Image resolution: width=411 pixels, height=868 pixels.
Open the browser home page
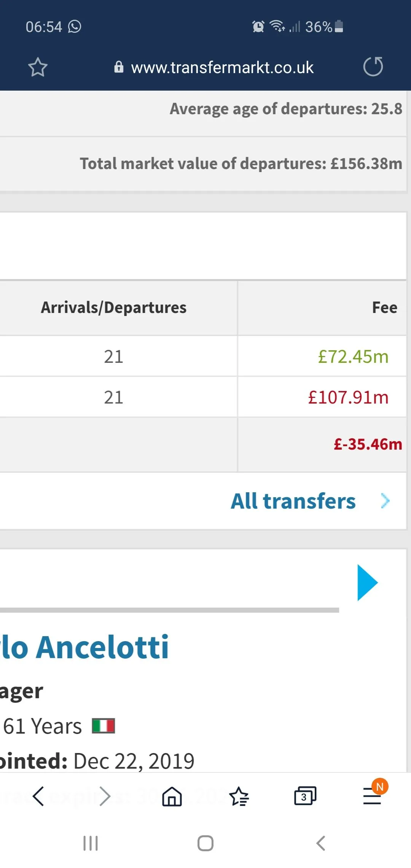172,796
